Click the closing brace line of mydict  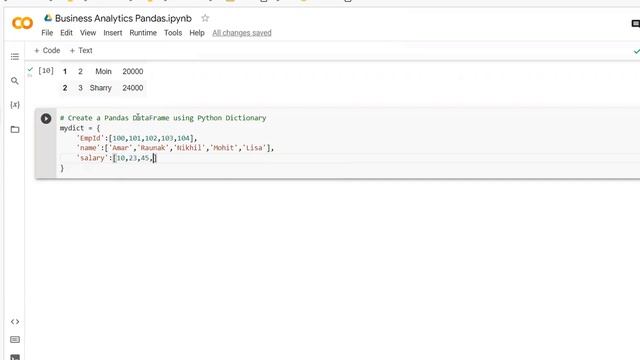62,168
